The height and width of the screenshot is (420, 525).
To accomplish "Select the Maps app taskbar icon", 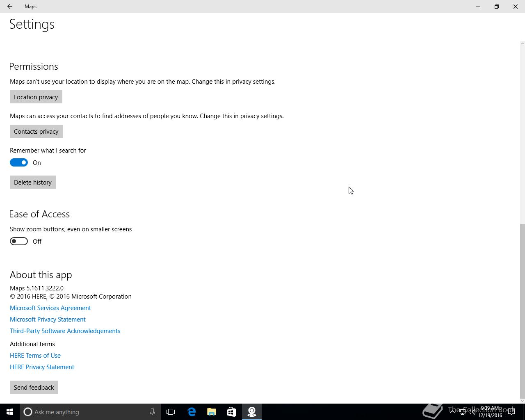I will (252, 412).
